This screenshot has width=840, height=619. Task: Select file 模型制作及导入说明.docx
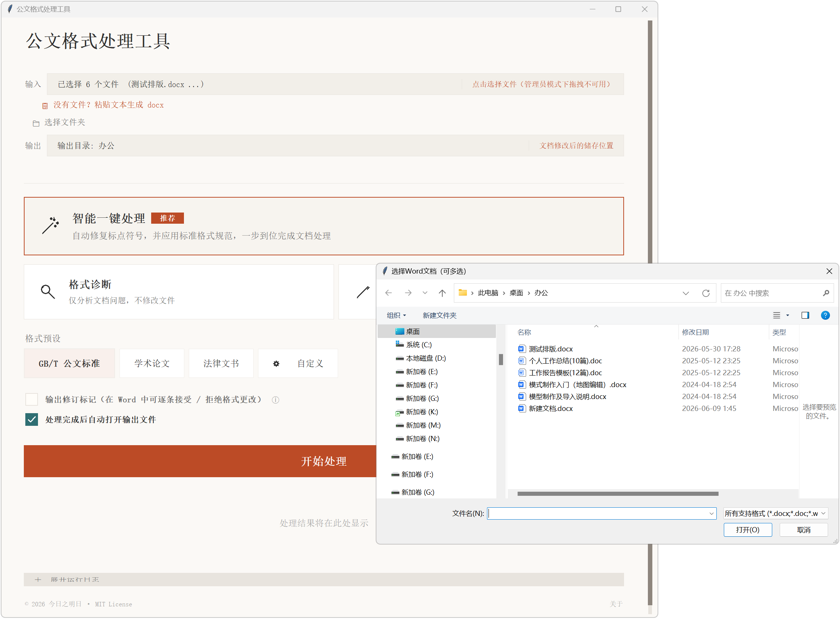567,397
